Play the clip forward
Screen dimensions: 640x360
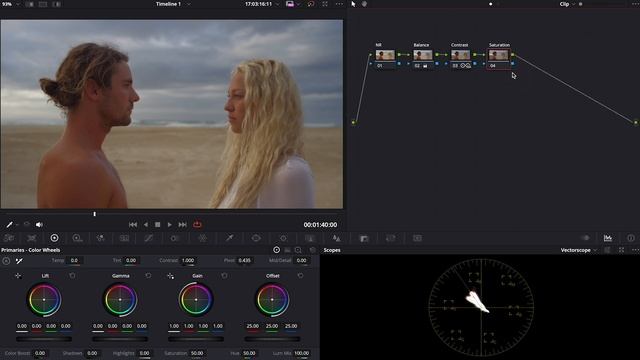[x=170, y=224]
